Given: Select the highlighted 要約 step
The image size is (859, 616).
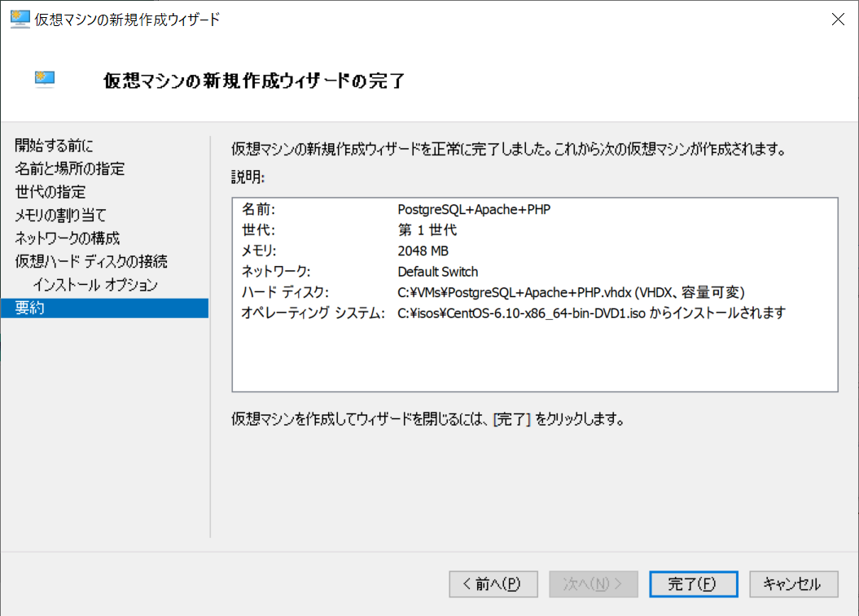Looking at the screenshot, I should (x=105, y=308).
